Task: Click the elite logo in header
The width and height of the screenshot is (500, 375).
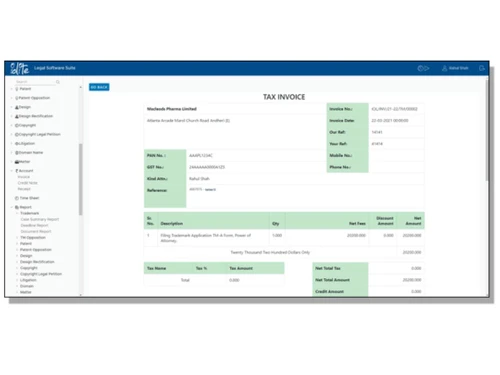Action: click(19, 68)
